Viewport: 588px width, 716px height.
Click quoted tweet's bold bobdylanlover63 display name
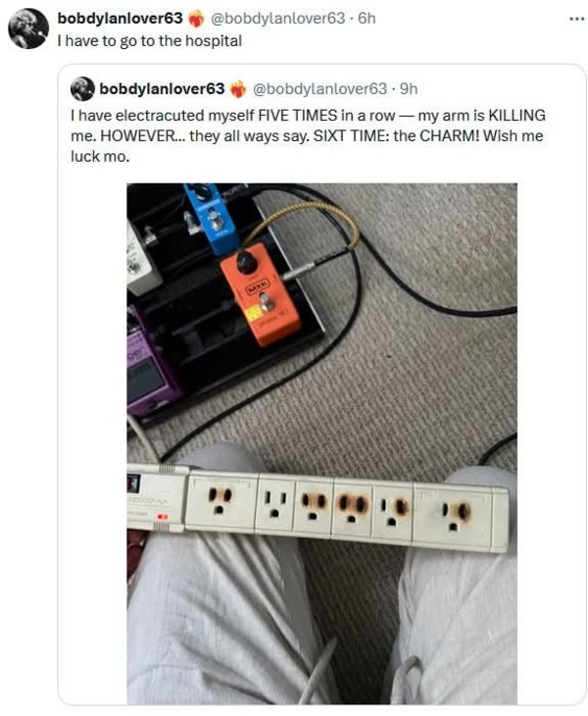(162, 89)
